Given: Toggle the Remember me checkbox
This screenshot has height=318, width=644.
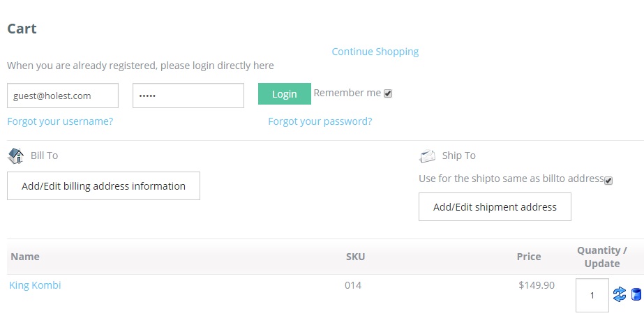Looking at the screenshot, I should [x=388, y=93].
